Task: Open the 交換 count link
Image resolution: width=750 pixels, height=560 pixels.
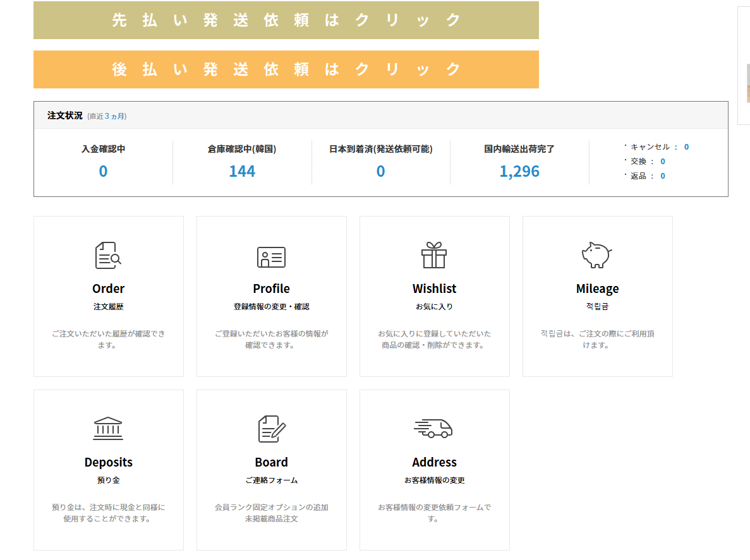Action: pyautogui.click(x=663, y=162)
